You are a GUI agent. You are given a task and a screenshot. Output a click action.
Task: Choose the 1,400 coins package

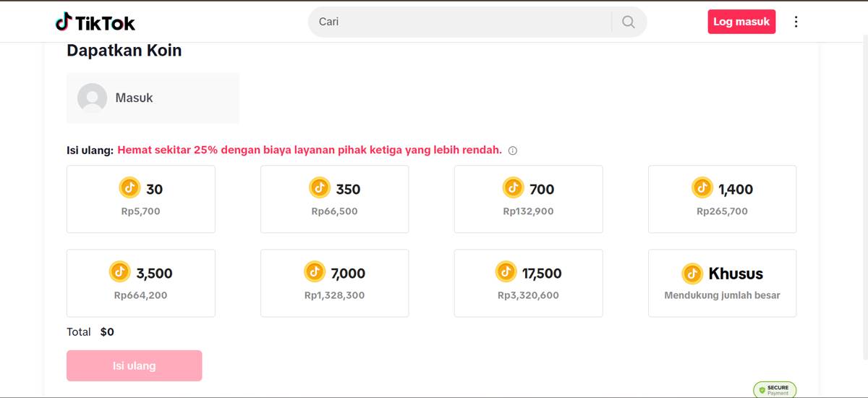(x=722, y=199)
